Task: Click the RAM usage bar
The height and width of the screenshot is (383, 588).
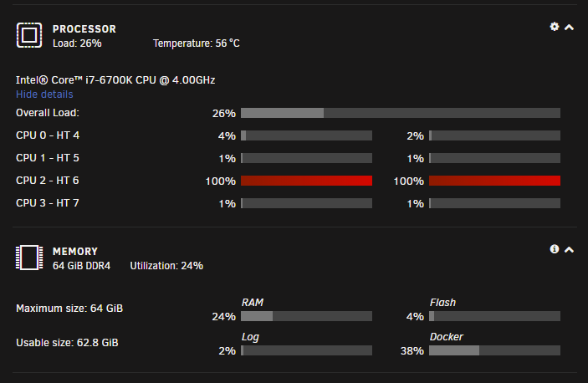Action: (306, 316)
